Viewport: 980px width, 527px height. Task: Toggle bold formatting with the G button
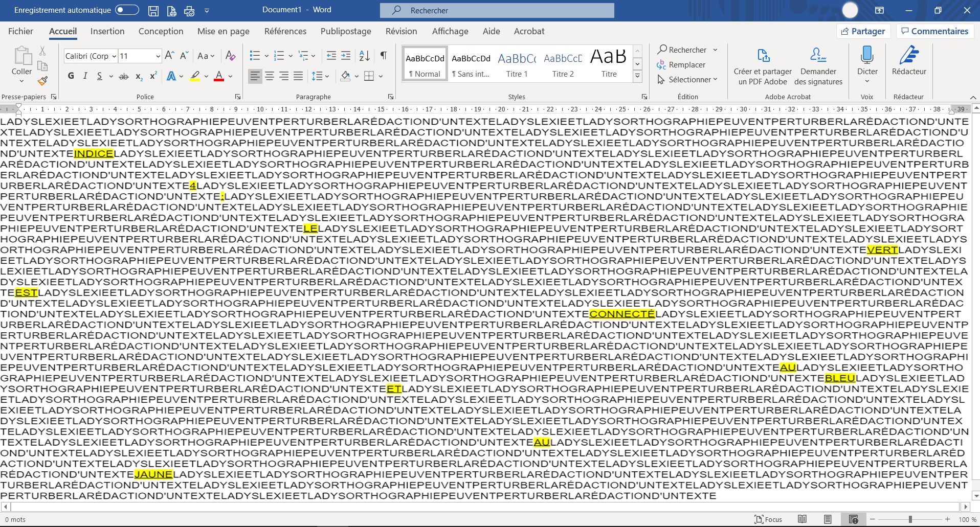pos(71,76)
